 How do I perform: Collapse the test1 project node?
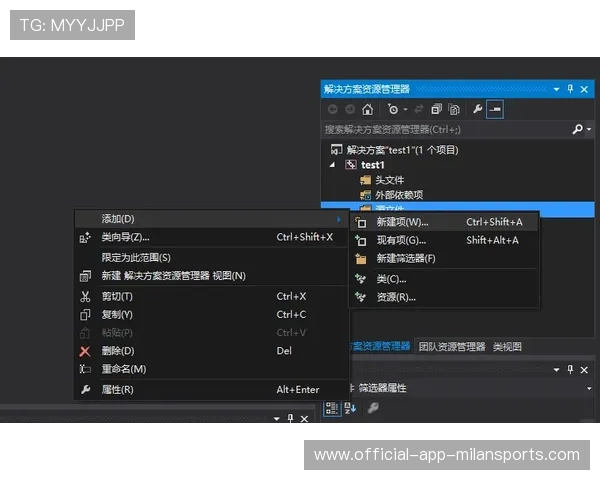point(332,165)
